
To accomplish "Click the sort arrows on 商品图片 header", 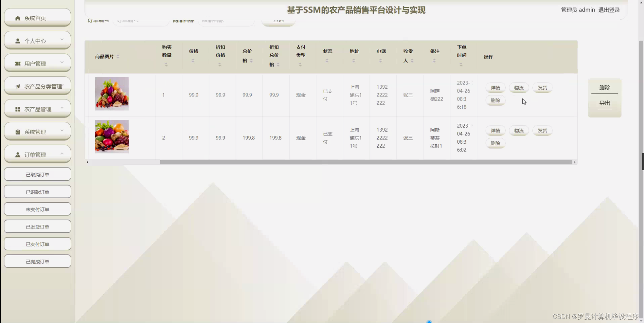I will [x=118, y=57].
